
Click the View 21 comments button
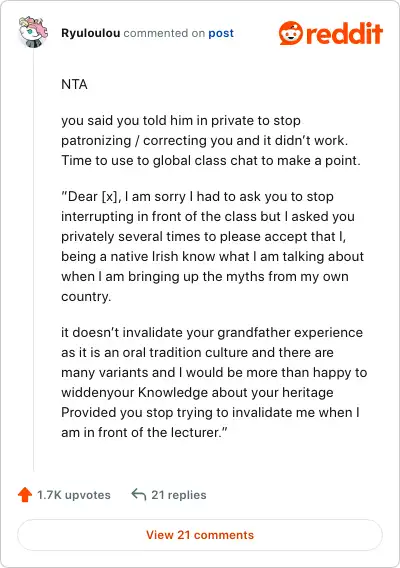(x=200, y=535)
